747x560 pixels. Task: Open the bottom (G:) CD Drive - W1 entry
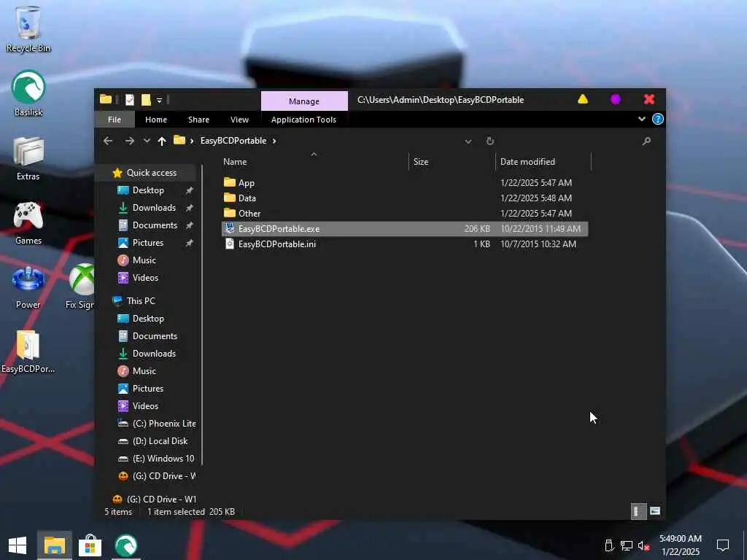tap(155, 499)
